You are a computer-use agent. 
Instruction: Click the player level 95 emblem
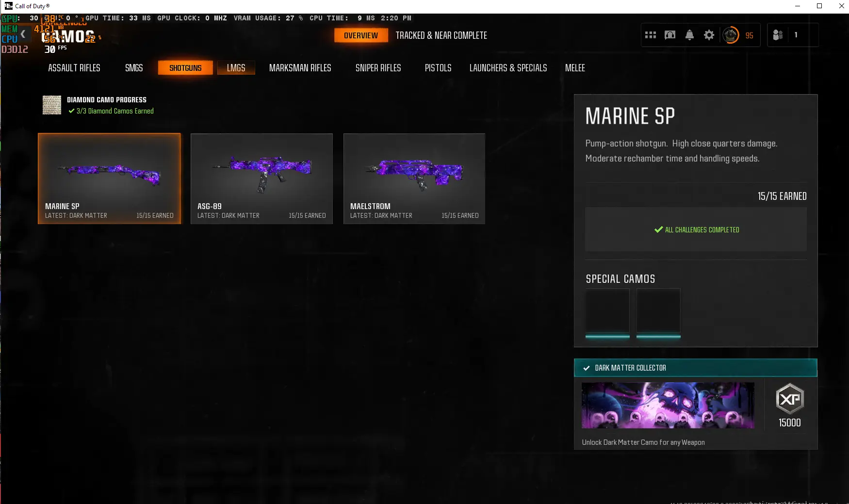[x=731, y=35]
